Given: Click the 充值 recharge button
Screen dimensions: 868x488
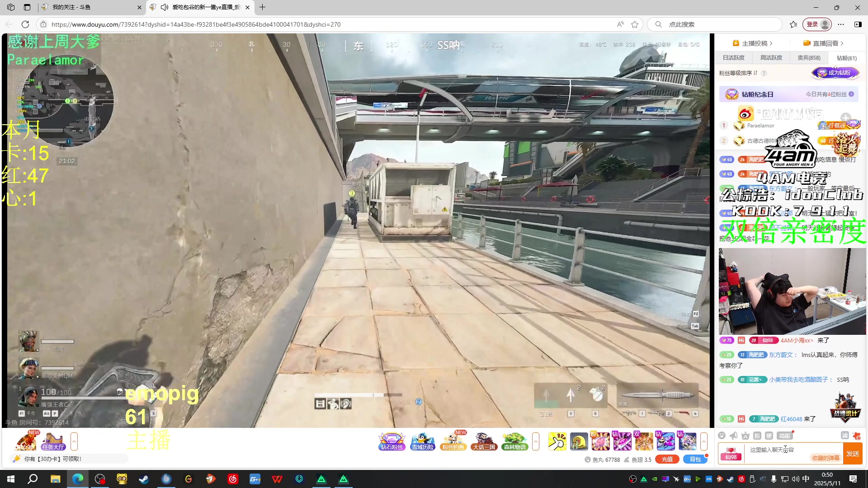Looking at the screenshot, I should [x=667, y=459].
